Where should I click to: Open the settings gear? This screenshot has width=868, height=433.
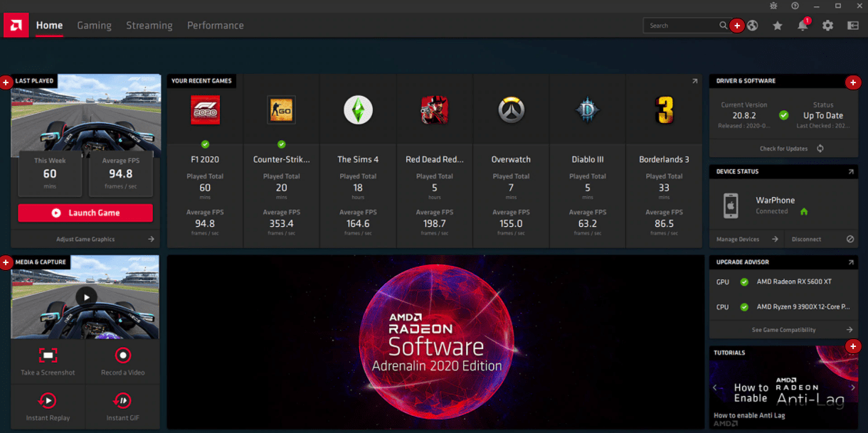[827, 26]
